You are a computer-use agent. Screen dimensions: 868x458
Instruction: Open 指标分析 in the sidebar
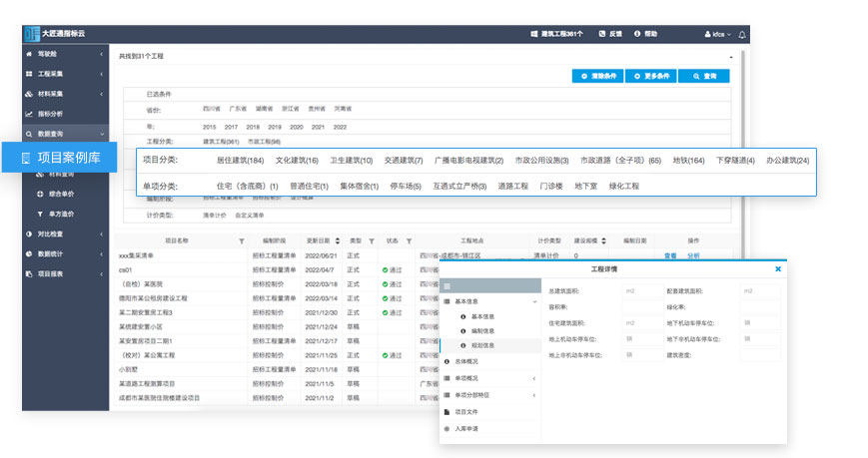[x=50, y=114]
